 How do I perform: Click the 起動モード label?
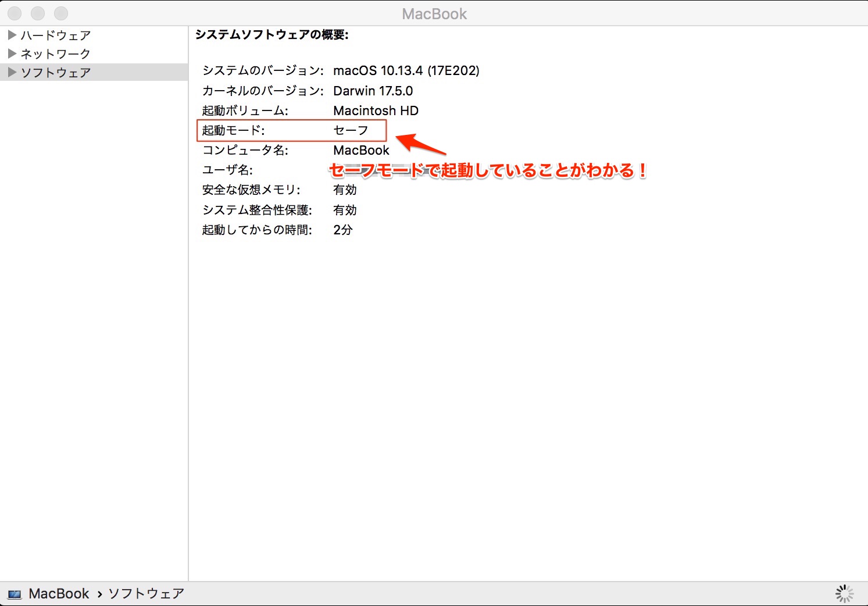point(233,130)
